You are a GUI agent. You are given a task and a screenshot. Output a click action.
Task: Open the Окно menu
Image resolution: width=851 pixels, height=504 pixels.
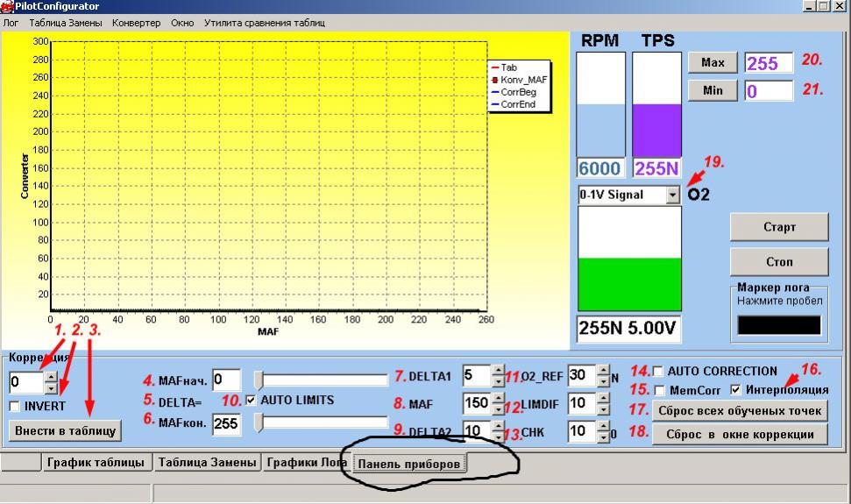point(182,23)
